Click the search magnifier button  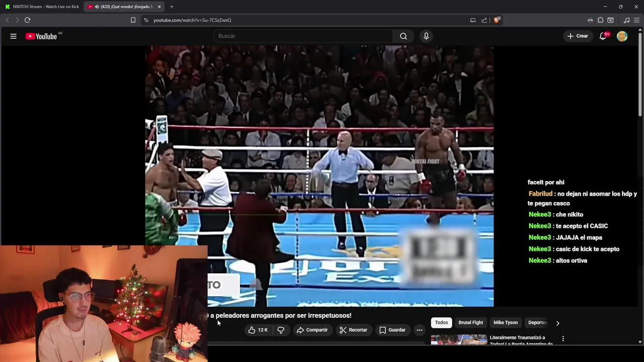pyautogui.click(x=404, y=36)
